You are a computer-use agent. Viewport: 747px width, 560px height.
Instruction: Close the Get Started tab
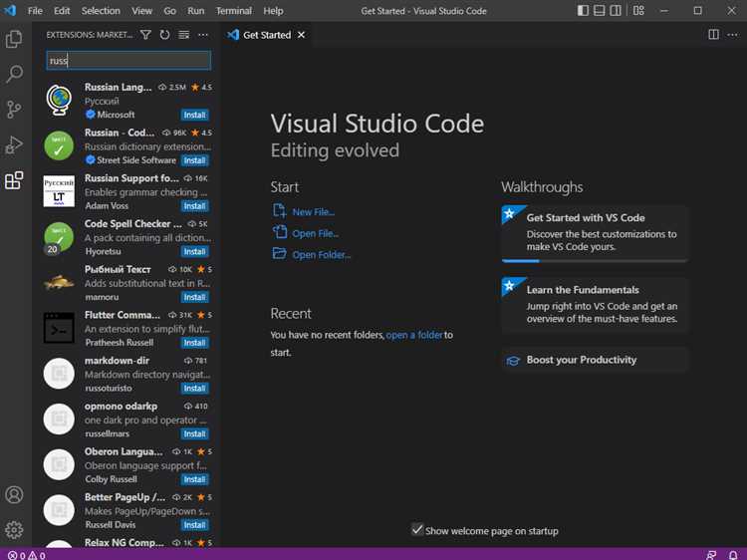301,35
